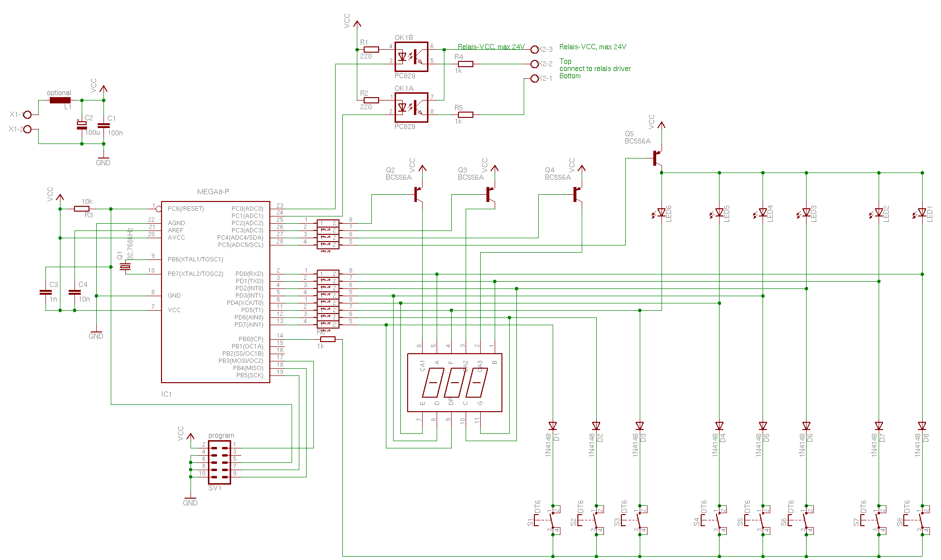941x560 pixels.
Task: Click the LED1 diode symbol
Action: pos(922,212)
